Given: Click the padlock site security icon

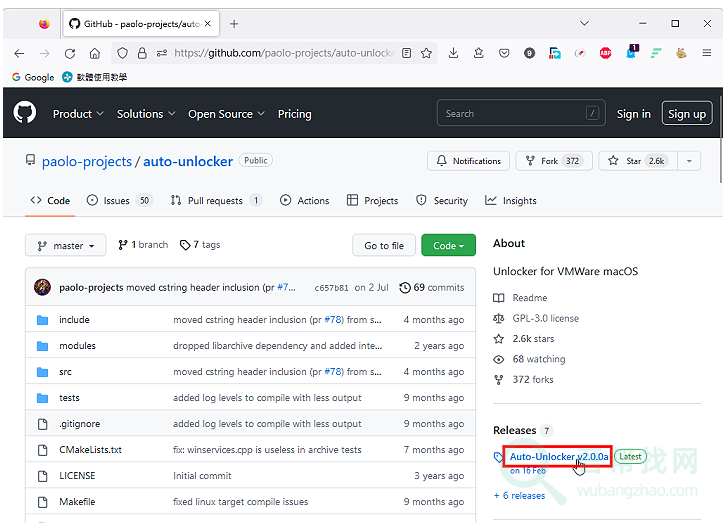Looking at the screenshot, I should pyautogui.click(x=142, y=53).
